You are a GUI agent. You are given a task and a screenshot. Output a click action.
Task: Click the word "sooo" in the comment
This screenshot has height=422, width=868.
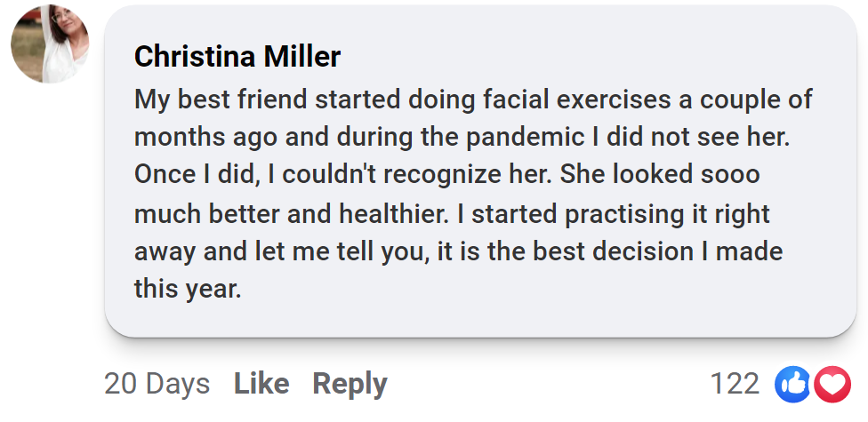click(730, 175)
